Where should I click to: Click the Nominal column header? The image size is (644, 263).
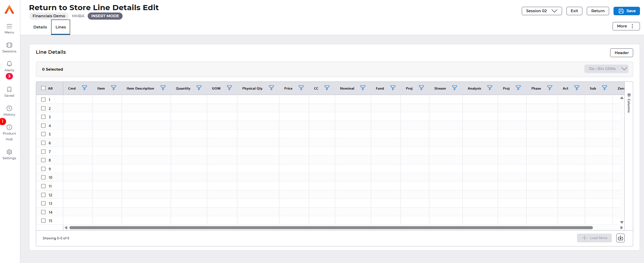click(x=347, y=89)
